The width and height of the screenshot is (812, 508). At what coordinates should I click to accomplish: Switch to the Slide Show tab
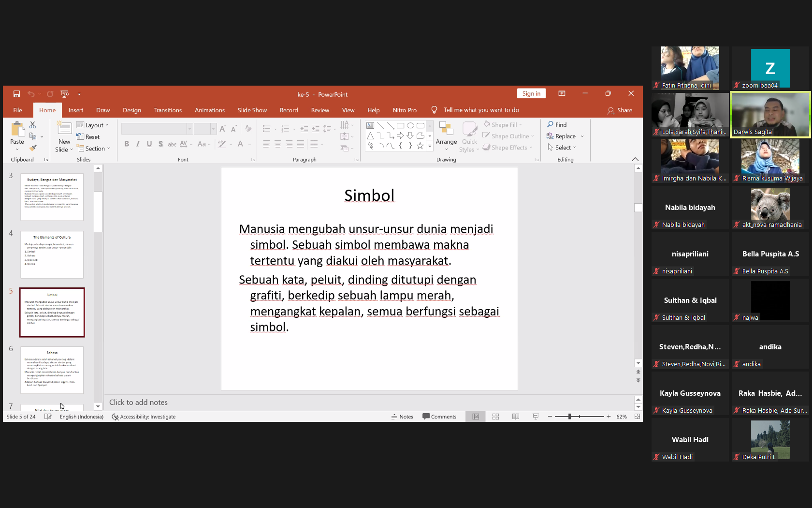(x=252, y=110)
